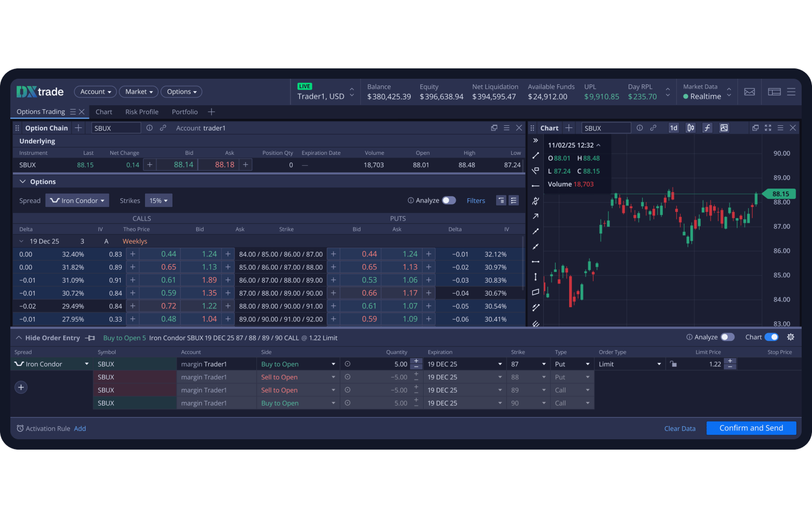This screenshot has width=812, height=518.
Task: Open the messages envelope icon
Action: pyautogui.click(x=749, y=92)
